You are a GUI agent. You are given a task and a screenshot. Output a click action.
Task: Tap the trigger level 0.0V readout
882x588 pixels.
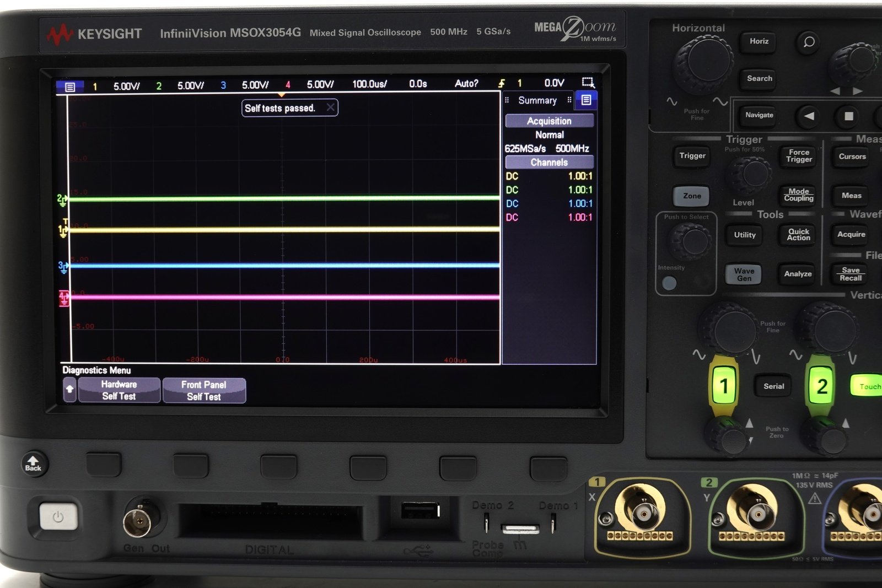554,83
